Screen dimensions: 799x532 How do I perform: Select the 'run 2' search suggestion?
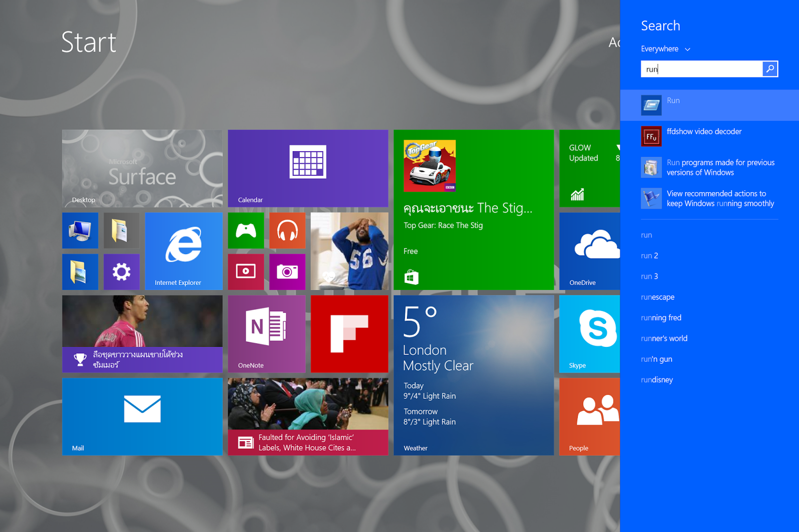(650, 256)
